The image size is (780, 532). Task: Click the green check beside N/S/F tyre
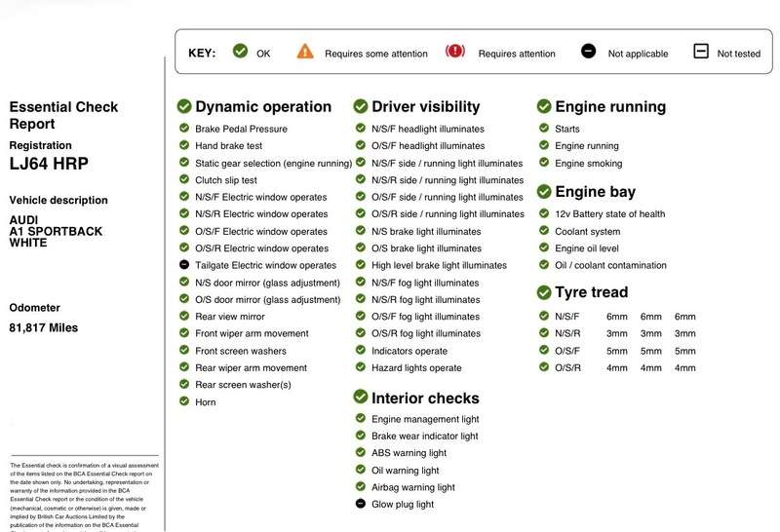(x=544, y=316)
